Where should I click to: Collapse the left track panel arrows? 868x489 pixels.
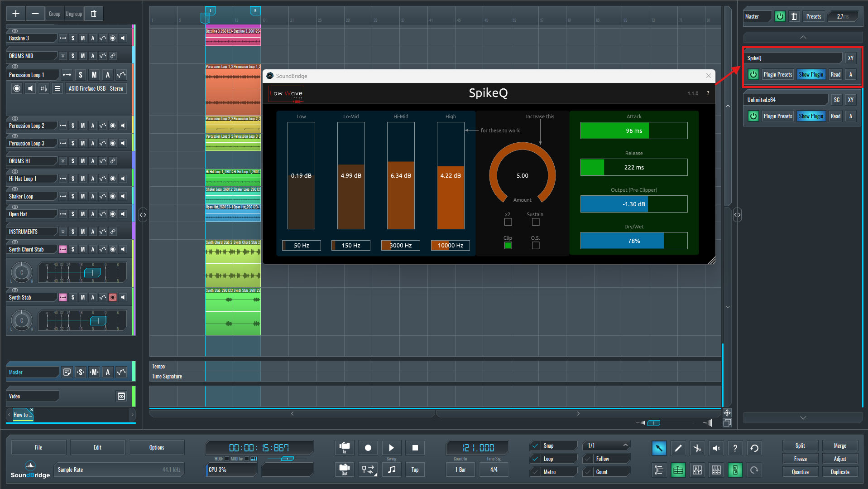(143, 215)
